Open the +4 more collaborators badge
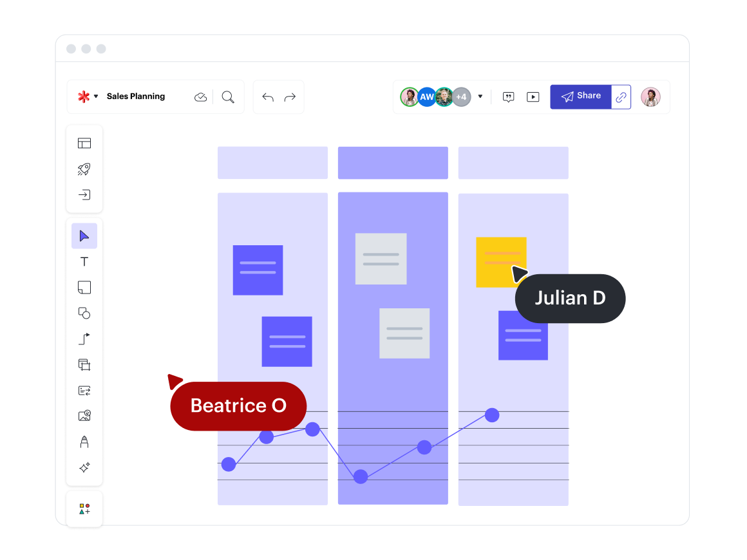The height and width of the screenshot is (560, 747). 461,97
